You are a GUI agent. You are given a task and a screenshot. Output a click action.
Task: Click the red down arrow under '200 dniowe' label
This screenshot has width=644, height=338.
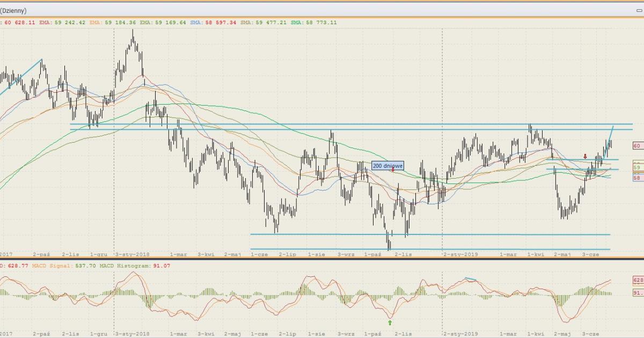(393, 170)
